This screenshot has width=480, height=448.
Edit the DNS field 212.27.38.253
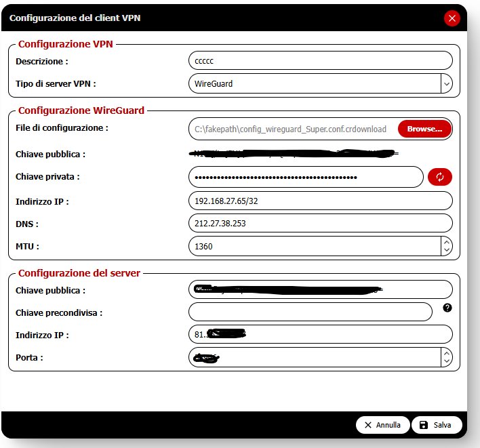point(321,223)
